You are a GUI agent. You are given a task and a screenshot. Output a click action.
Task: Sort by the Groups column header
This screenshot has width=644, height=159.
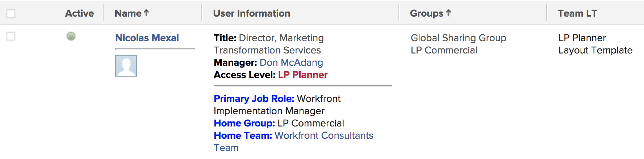427,13
